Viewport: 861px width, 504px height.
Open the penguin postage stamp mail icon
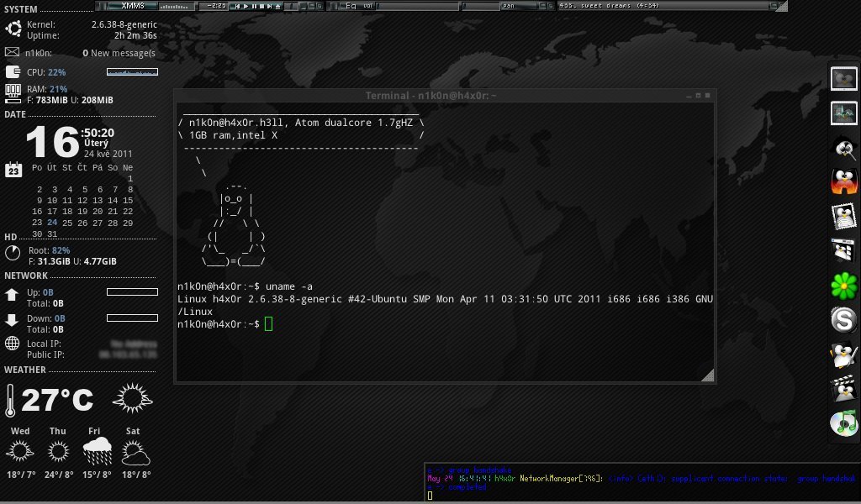pos(843,217)
